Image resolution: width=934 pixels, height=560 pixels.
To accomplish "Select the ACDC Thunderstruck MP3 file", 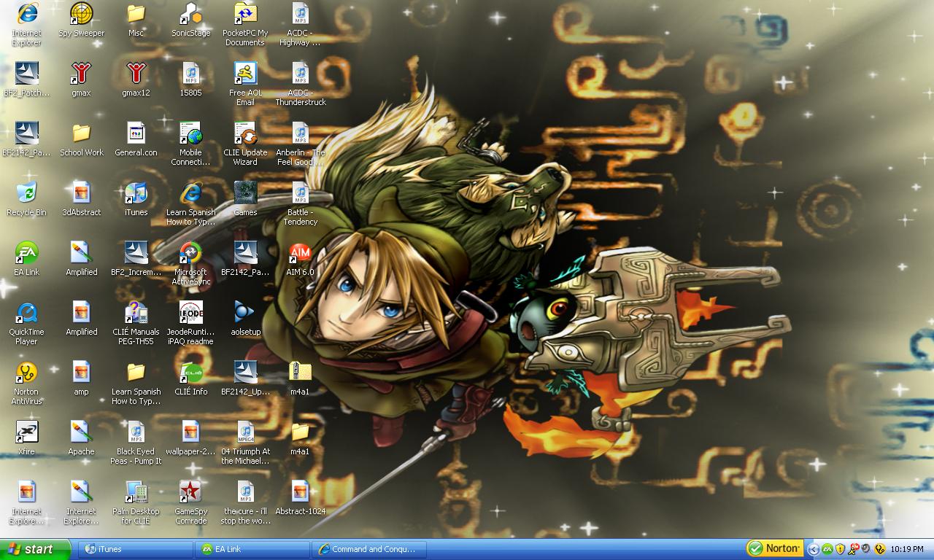I will coord(300,74).
